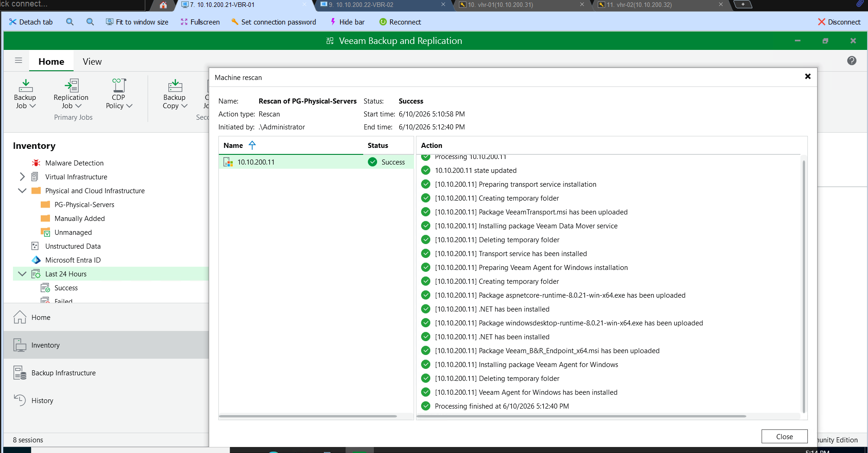Open the hamburger main menu
This screenshot has height=453, width=868.
tap(19, 61)
